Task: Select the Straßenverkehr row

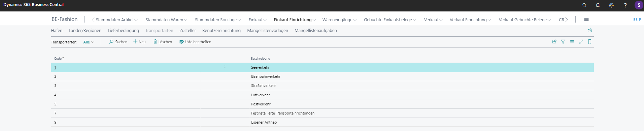Action: (322, 86)
